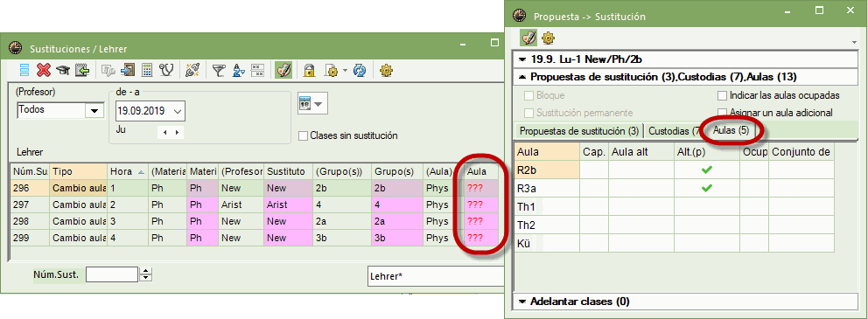Toggle the 'Sustitución permanente' checkbox
868x319 pixels.
(x=529, y=113)
